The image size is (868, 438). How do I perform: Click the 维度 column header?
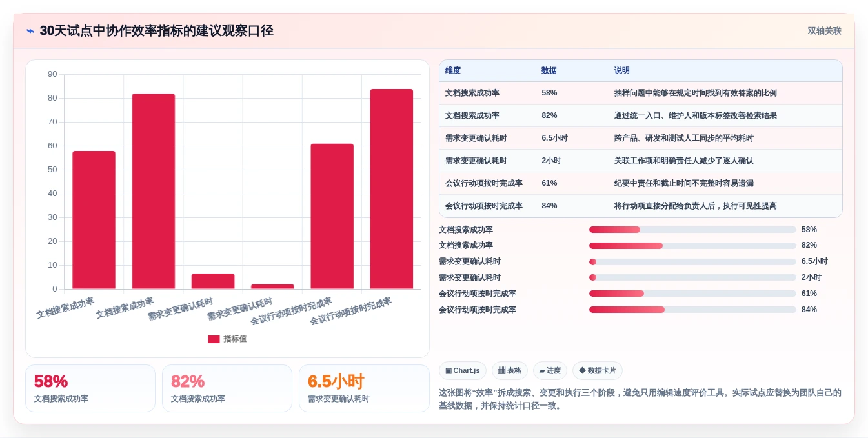click(x=453, y=70)
